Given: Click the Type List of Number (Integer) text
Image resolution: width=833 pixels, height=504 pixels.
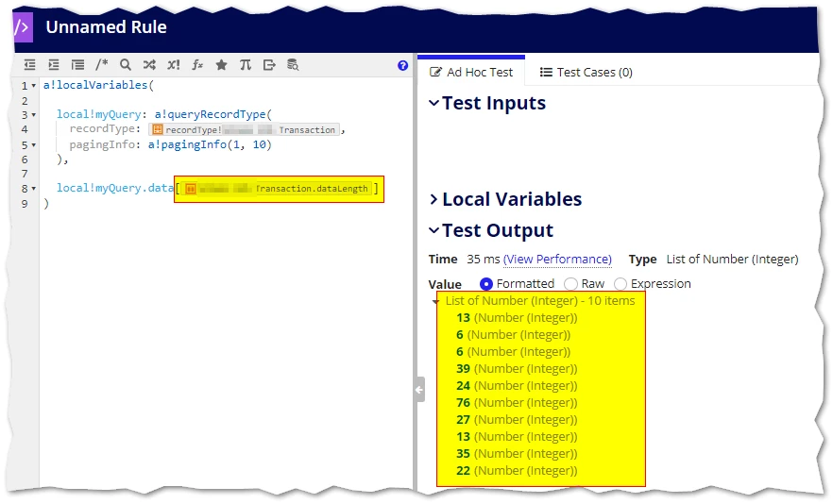Looking at the screenshot, I should point(732,260).
